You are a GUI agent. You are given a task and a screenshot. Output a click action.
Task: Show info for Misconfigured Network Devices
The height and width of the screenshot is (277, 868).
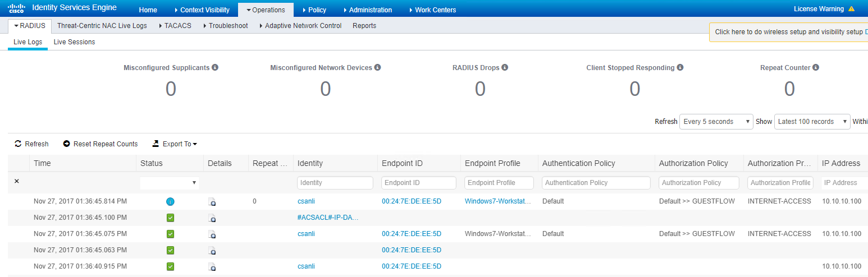[377, 67]
